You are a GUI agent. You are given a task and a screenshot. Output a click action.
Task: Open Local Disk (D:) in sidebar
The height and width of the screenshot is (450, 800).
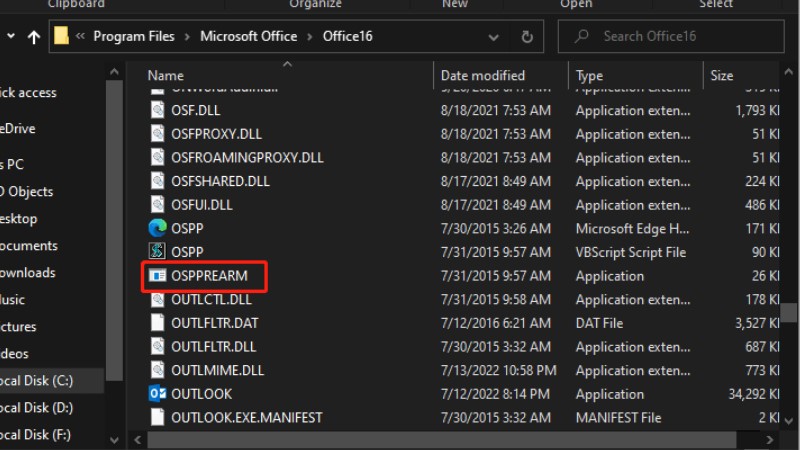click(x=37, y=407)
